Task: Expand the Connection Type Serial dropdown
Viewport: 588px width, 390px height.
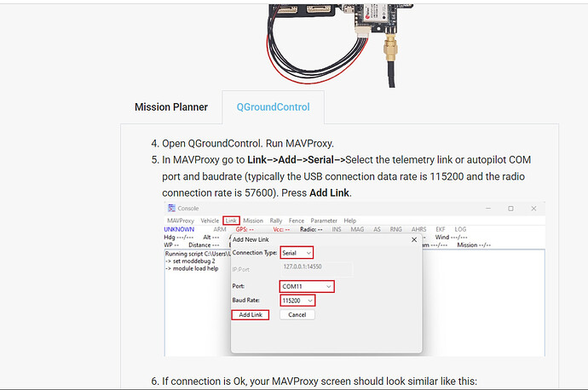Action: 297,253
